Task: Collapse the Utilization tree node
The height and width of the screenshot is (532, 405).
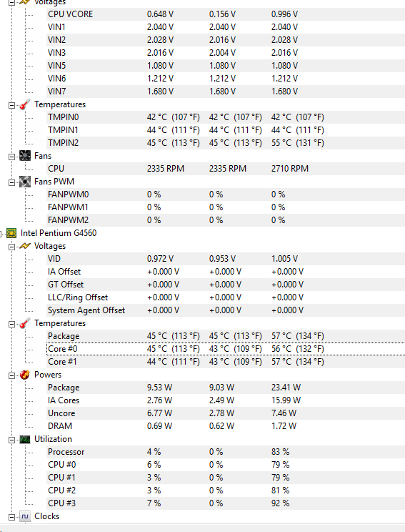Action: 11,440
